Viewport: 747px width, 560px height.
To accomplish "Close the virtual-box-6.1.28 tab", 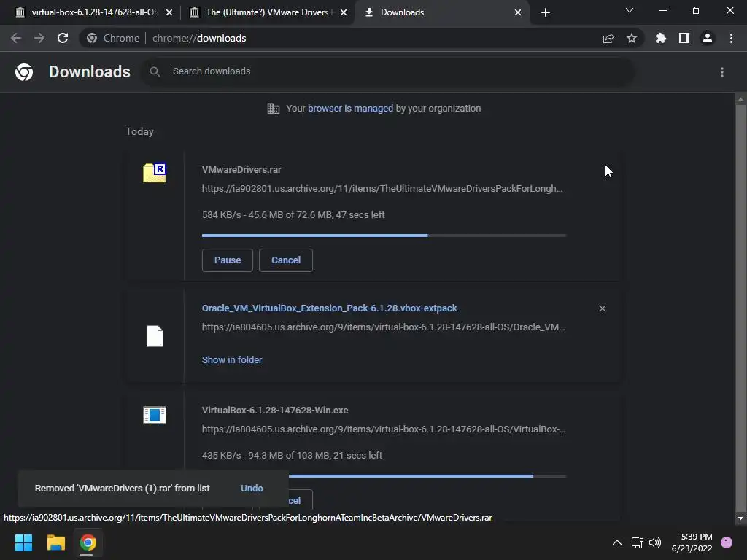I will pos(169,12).
